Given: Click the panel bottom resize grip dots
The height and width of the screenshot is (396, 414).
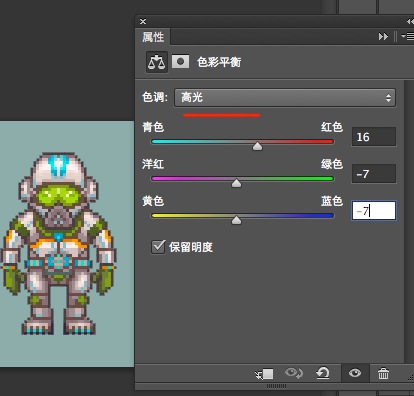Looking at the screenshot, I should tap(276, 386).
